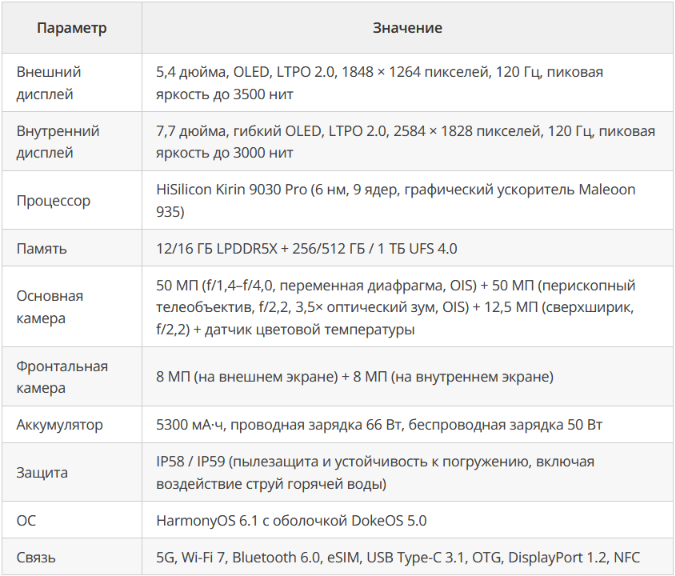The height and width of the screenshot is (576, 675).
Task: Select the Внешний дисплей row label
Action: click(49, 83)
